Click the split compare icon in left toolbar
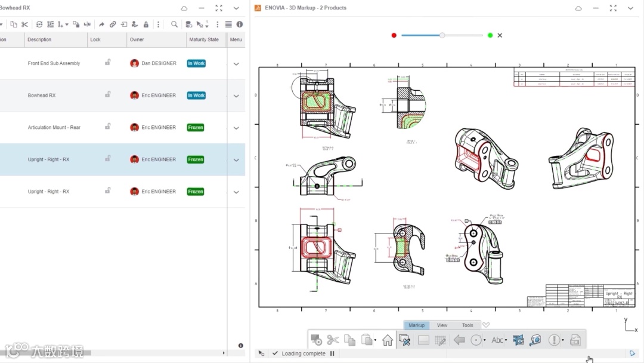Screen dimensions: 644x363 (87, 24)
